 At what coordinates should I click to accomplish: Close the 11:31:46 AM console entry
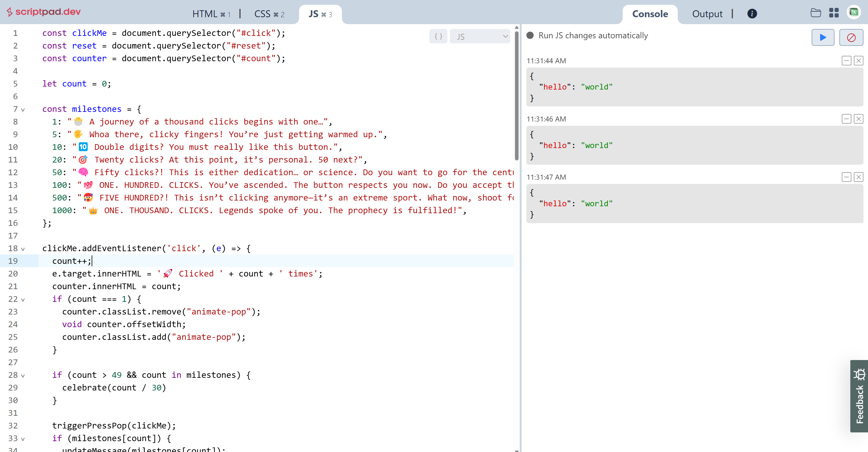858,119
